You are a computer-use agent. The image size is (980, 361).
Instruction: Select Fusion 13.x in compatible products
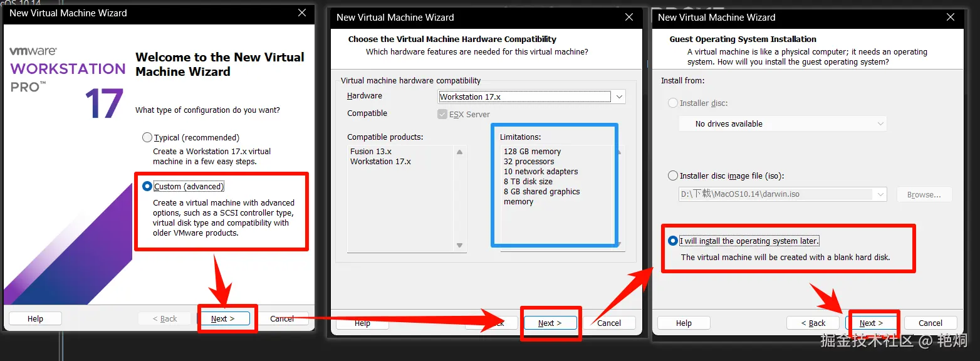371,151
